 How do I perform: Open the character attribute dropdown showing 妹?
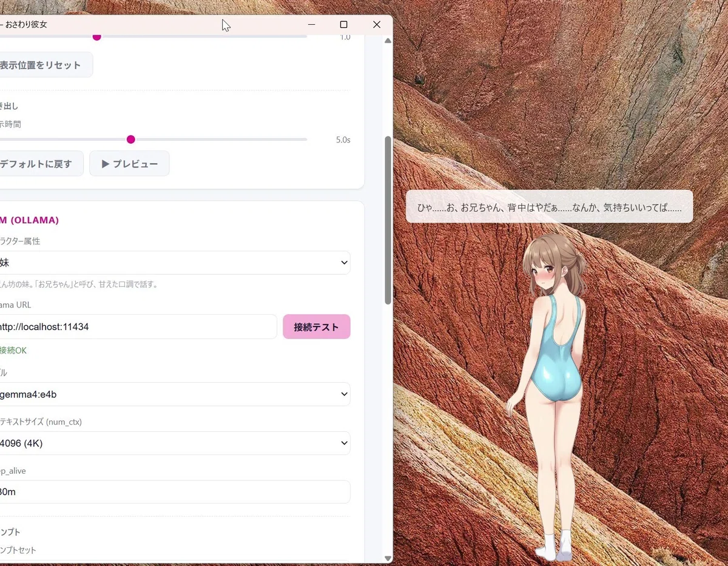click(x=175, y=263)
